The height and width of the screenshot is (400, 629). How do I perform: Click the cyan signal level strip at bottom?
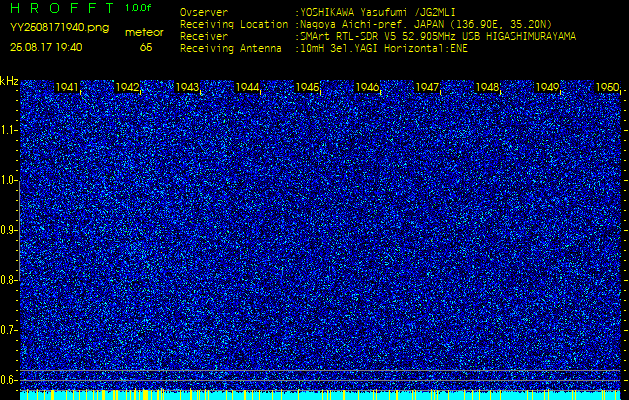pyautogui.click(x=320, y=395)
